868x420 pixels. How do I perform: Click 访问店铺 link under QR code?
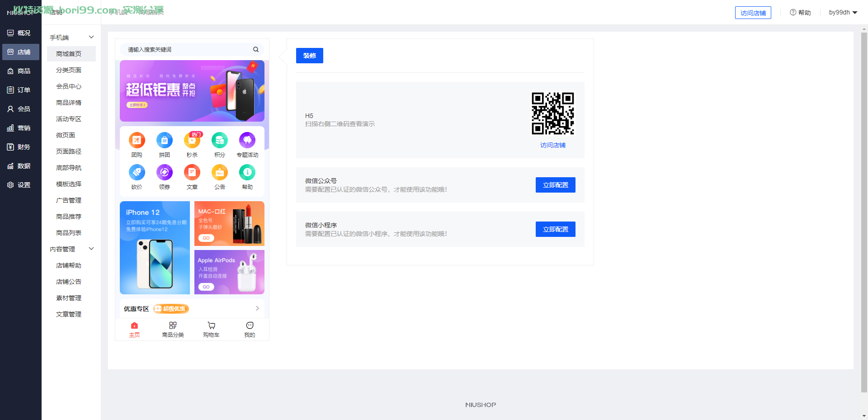(x=553, y=145)
